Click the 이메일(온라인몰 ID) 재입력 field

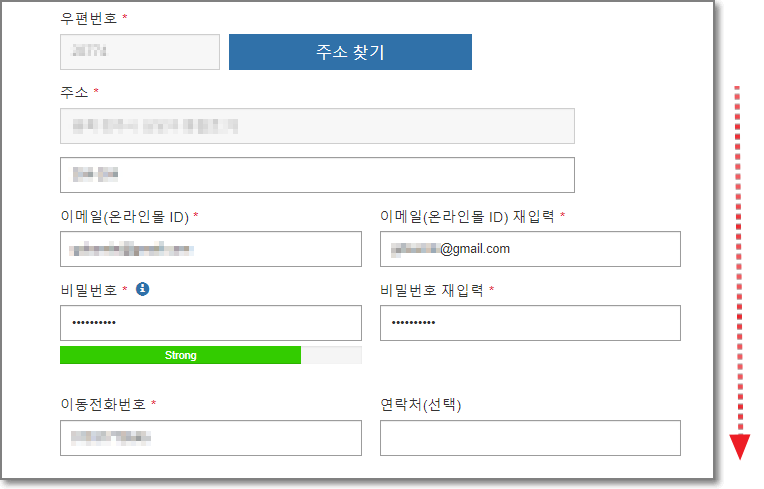coord(530,249)
